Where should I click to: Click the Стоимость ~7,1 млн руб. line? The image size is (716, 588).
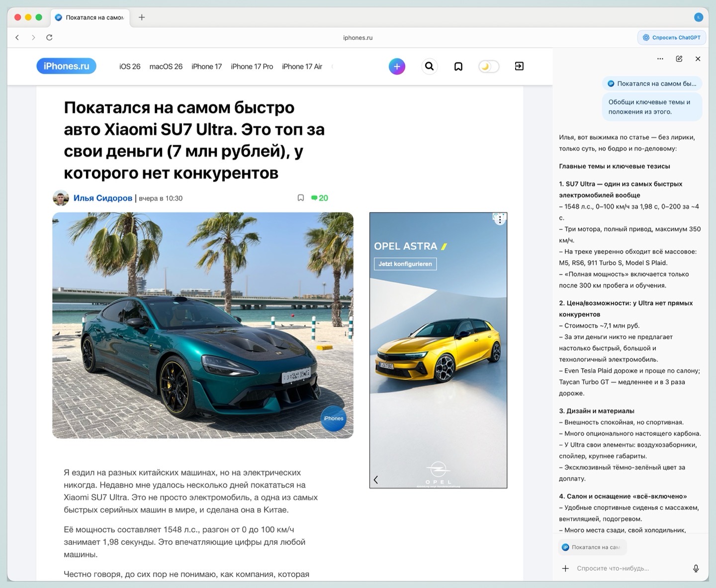coord(599,325)
